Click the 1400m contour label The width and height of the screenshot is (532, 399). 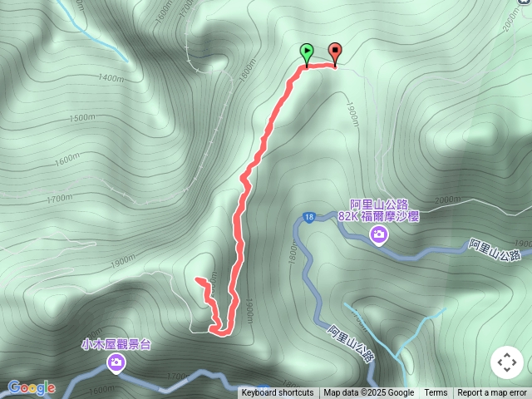(x=111, y=78)
